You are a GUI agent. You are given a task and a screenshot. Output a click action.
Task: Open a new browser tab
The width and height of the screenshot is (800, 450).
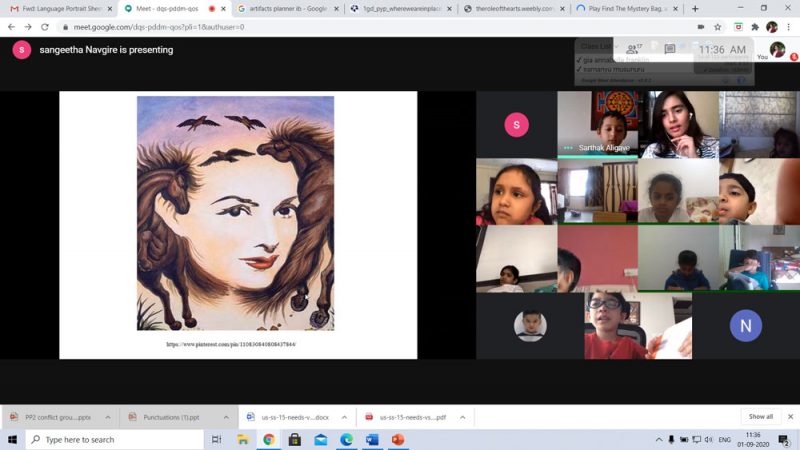click(x=695, y=9)
